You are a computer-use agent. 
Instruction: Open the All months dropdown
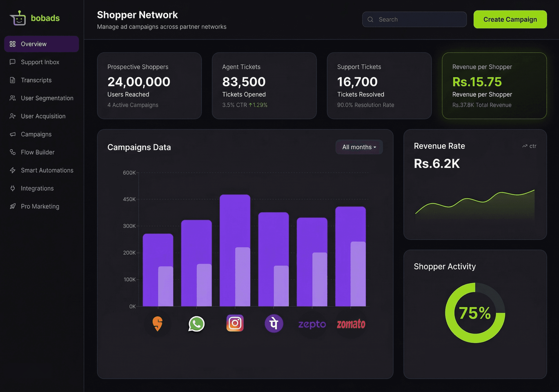pyautogui.click(x=359, y=147)
